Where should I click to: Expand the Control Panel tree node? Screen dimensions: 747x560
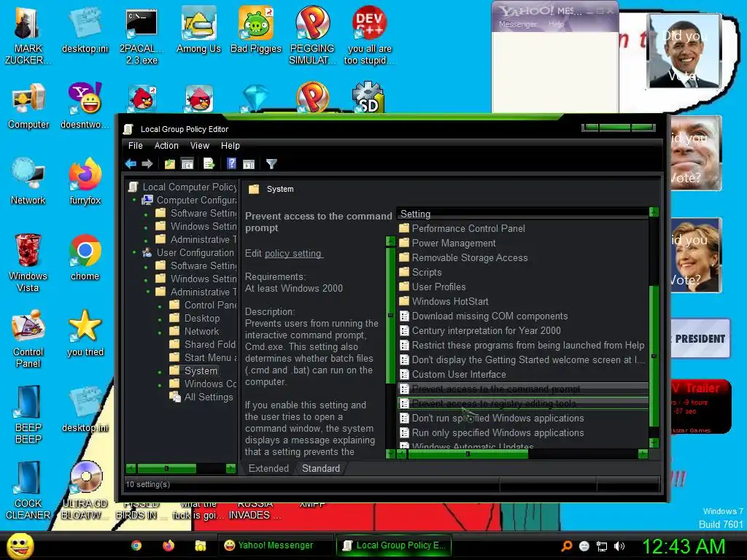click(160, 306)
